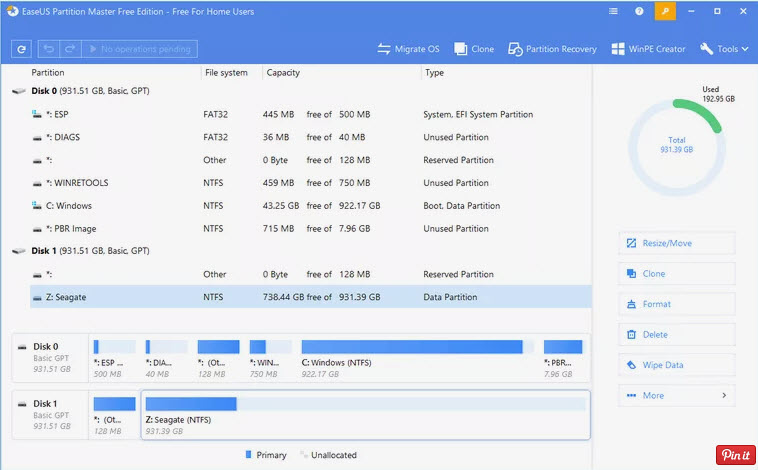This screenshot has width=758, height=470.
Task: Click the System, EFI System Partition type text
Action: point(478,115)
